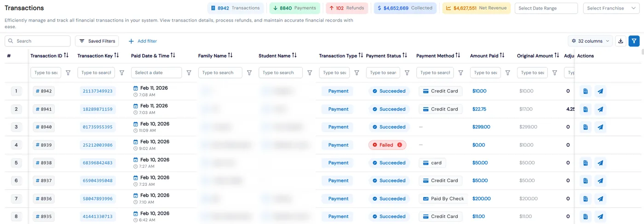The image size is (644, 224).
Task: Open the 32 columns dropdown
Action: pyautogui.click(x=590, y=41)
